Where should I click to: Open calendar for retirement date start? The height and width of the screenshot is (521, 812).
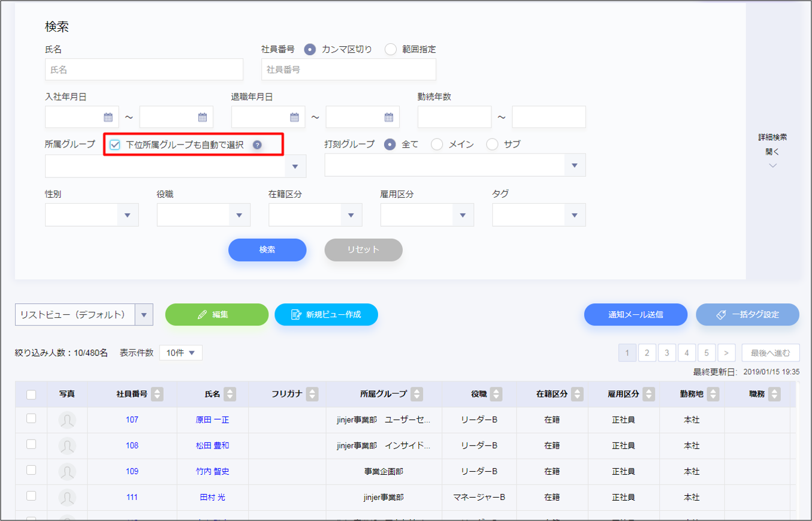[294, 118]
